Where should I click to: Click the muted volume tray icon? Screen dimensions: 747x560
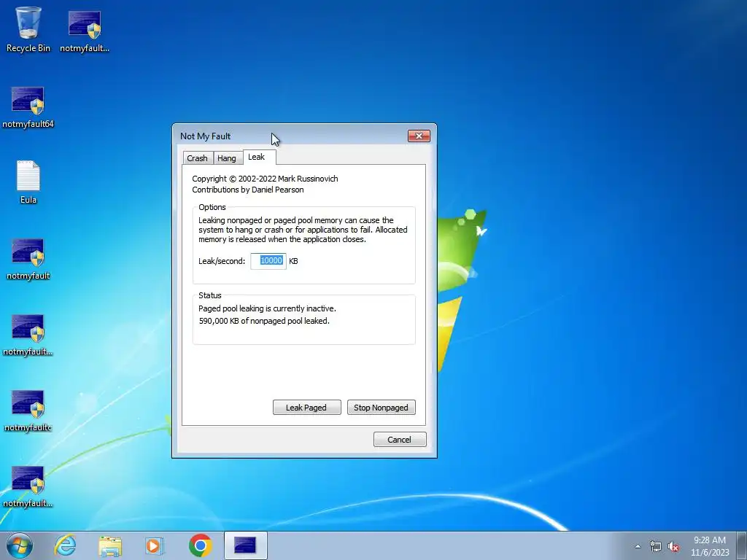673,546
